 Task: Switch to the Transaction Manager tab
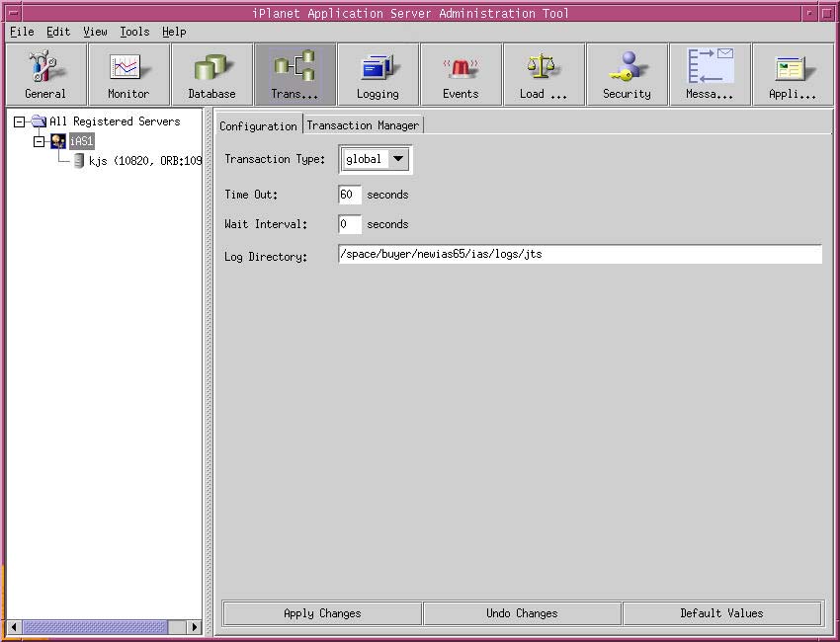tap(363, 124)
